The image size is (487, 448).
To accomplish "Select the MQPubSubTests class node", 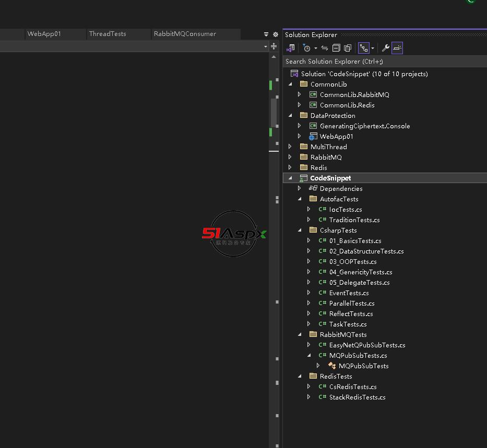I will [x=363, y=366].
